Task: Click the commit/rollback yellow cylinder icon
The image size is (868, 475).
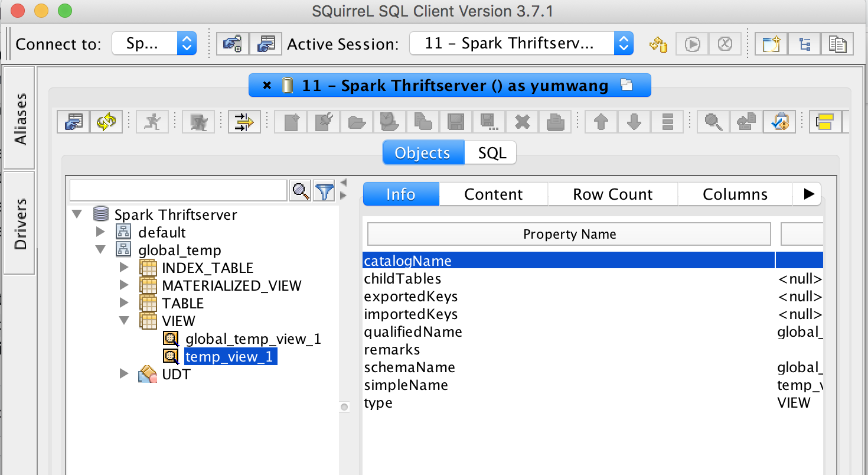Action: [658, 44]
